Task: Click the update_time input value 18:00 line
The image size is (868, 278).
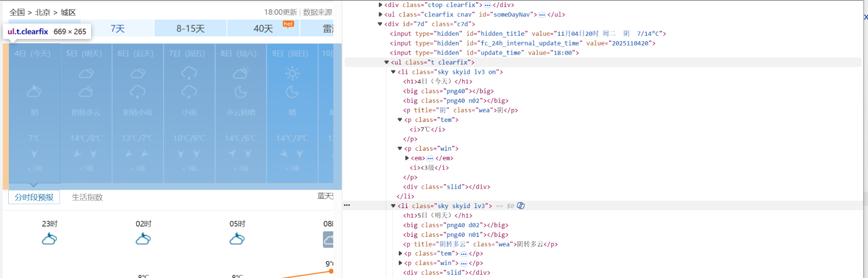Action: [484, 53]
